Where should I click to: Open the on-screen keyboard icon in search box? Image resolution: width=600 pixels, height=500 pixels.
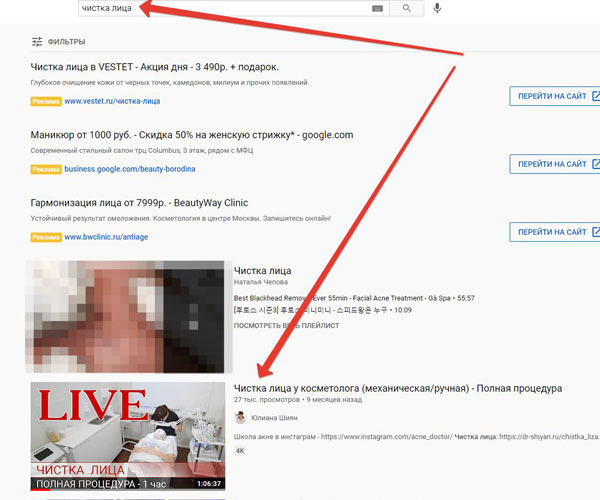point(377,8)
